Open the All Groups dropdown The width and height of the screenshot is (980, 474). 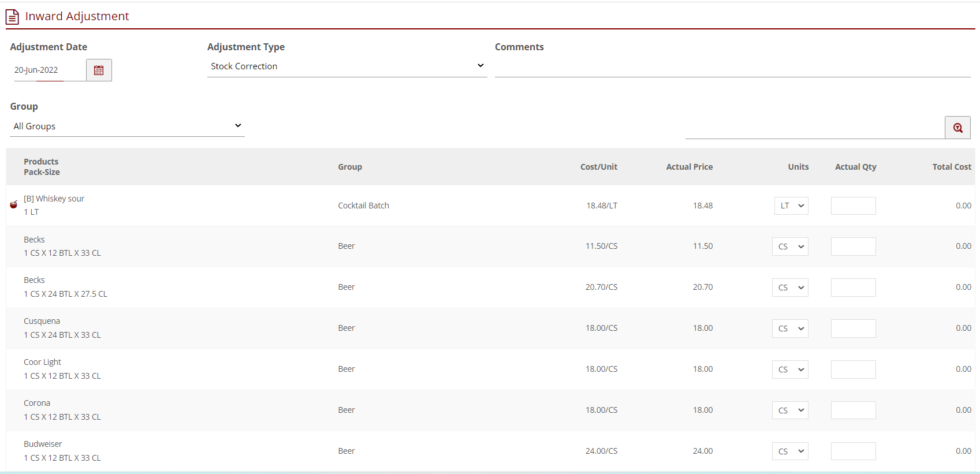(x=127, y=126)
